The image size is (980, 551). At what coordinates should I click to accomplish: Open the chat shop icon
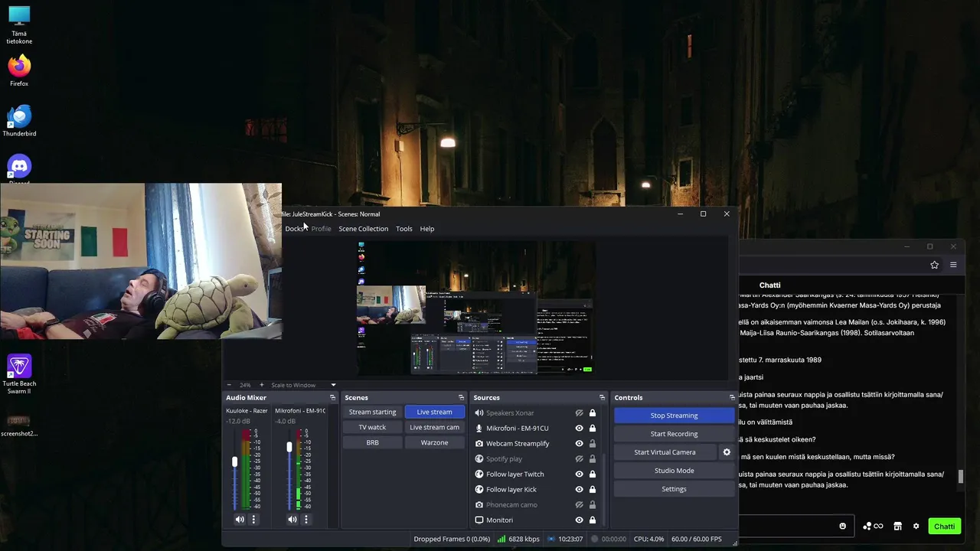point(897,527)
